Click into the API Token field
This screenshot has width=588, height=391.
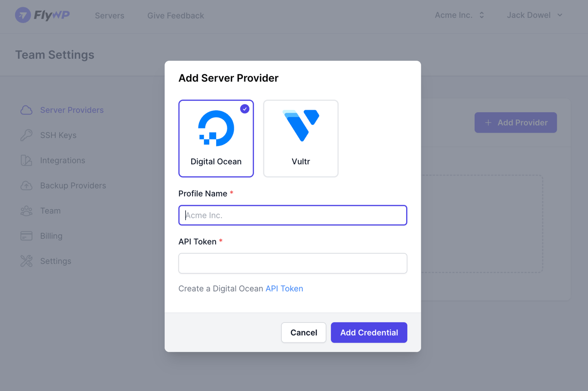tap(293, 264)
